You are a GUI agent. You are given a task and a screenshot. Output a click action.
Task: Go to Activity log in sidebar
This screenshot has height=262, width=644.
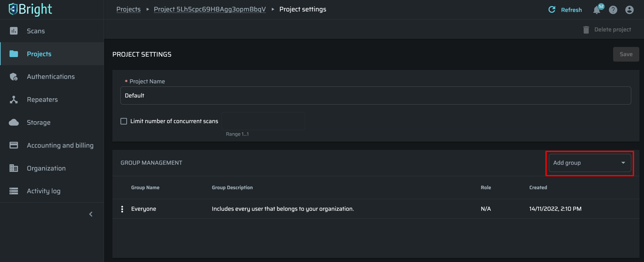pyautogui.click(x=43, y=191)
